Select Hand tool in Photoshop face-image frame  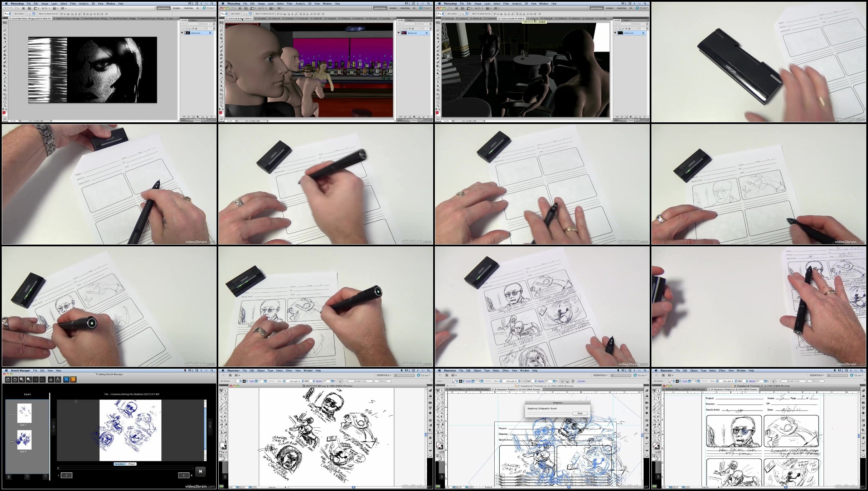point(5,102)
